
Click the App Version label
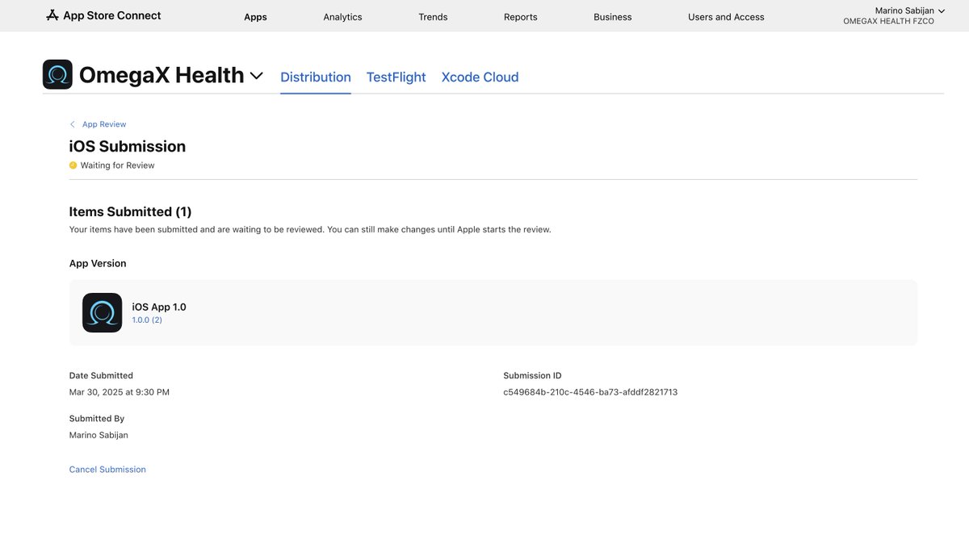(98, 264)
